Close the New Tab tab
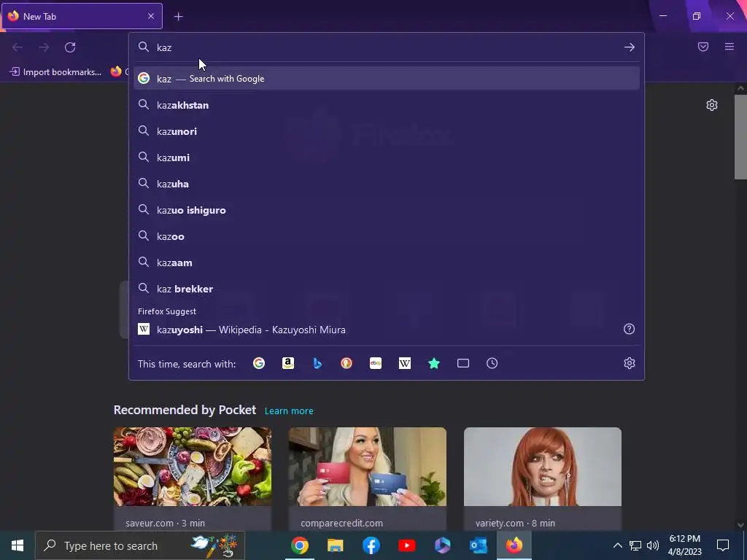The width and height of the screenshot is (747, 560). coord(151,16)
